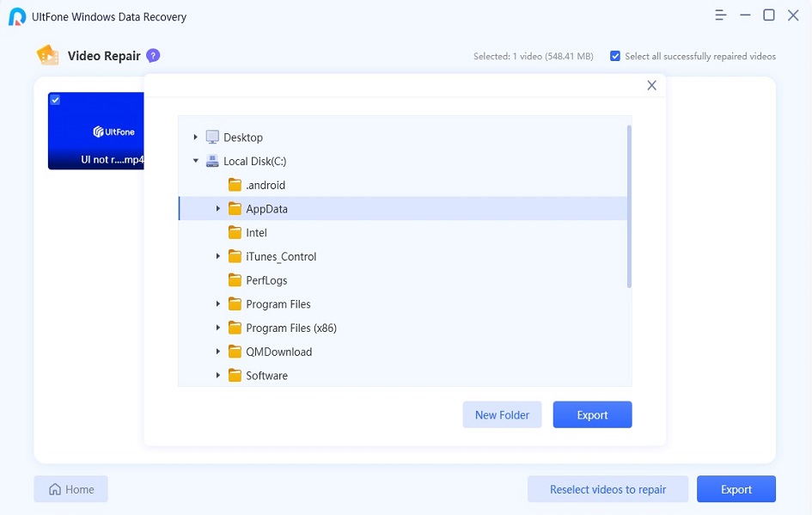Click the Local Disk(C:) drive icon

click(212, 161)
